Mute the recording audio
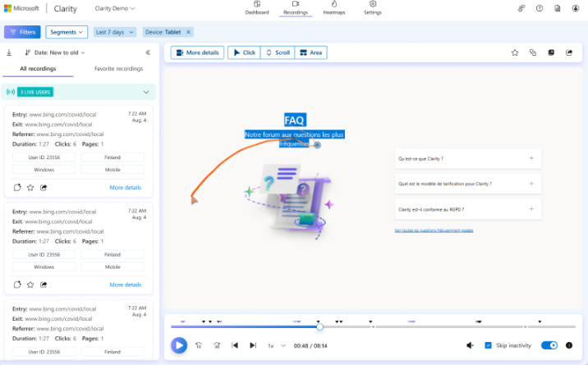Screen dimensions: 588x365 pyautogui.click(x=470, y=346)
